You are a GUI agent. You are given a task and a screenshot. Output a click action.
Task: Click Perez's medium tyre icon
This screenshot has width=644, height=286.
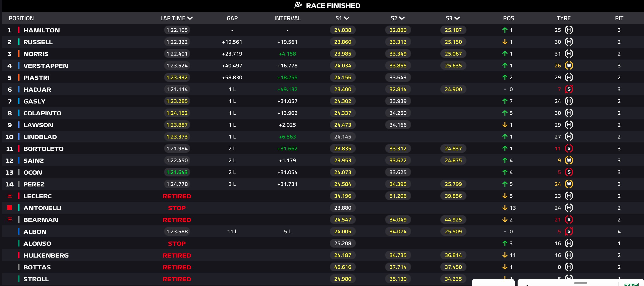pyautogui.click(x=569, y=184)
